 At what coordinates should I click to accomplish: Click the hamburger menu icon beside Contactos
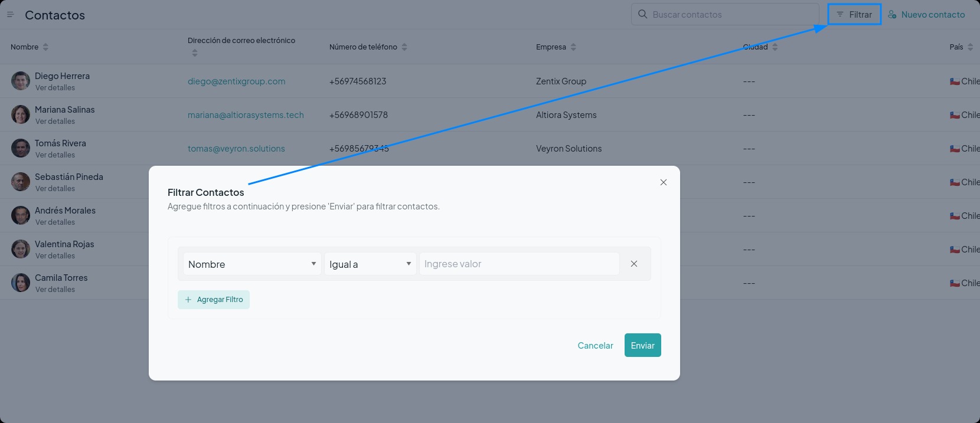[x=10, y=15]
